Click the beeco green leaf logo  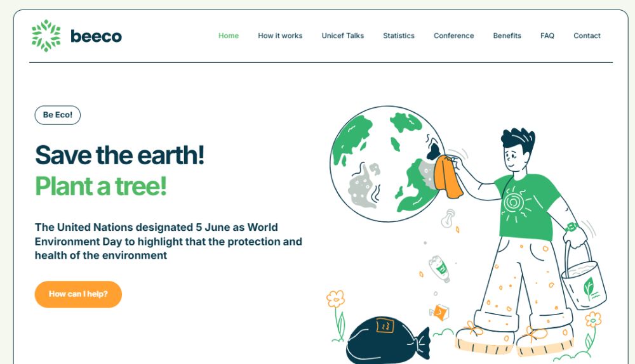46,36
